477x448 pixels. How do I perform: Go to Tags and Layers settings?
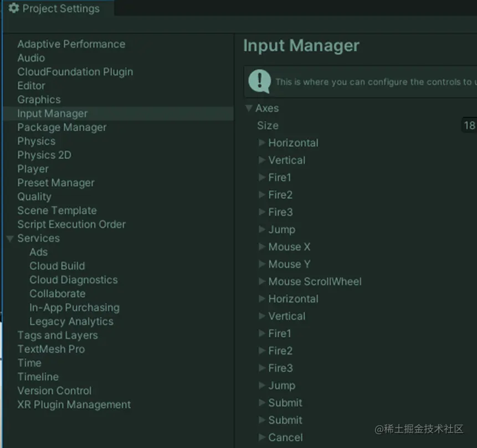tap(58, 335)
